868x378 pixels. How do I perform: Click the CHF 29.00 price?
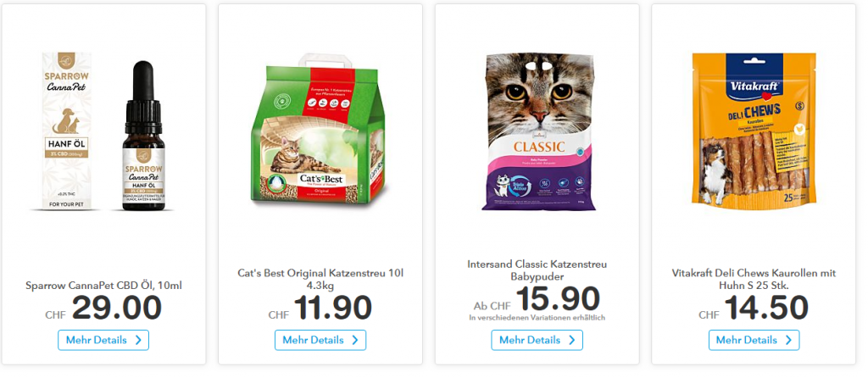(x=103, y=309)
